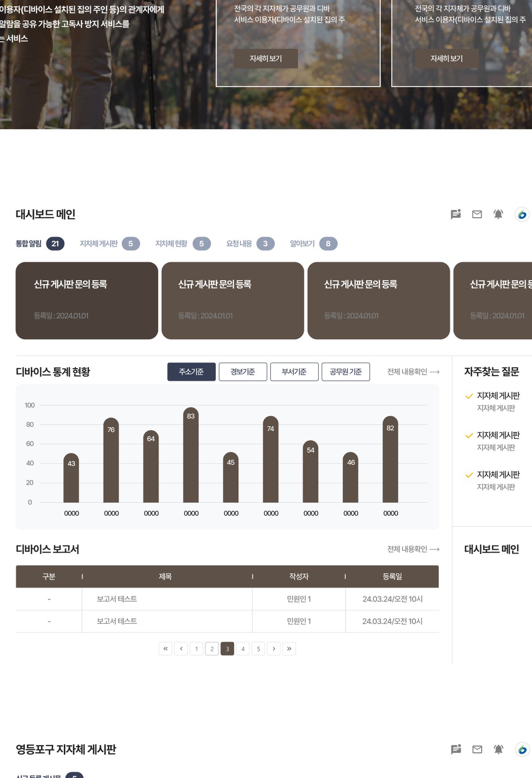This screenshot has height=778, width=532.
Task: Open the chat message icon beside 영등포구 지자체 게시판
Action: click(456, 750)
